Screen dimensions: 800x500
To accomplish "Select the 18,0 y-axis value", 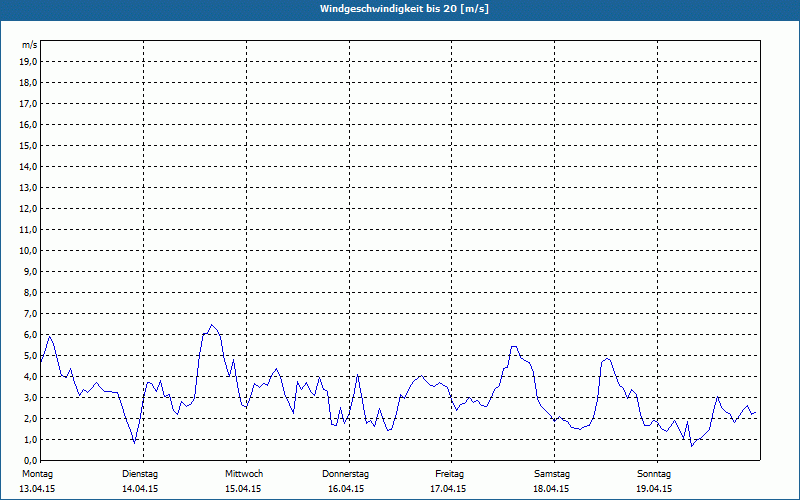I will coord(28,83).
